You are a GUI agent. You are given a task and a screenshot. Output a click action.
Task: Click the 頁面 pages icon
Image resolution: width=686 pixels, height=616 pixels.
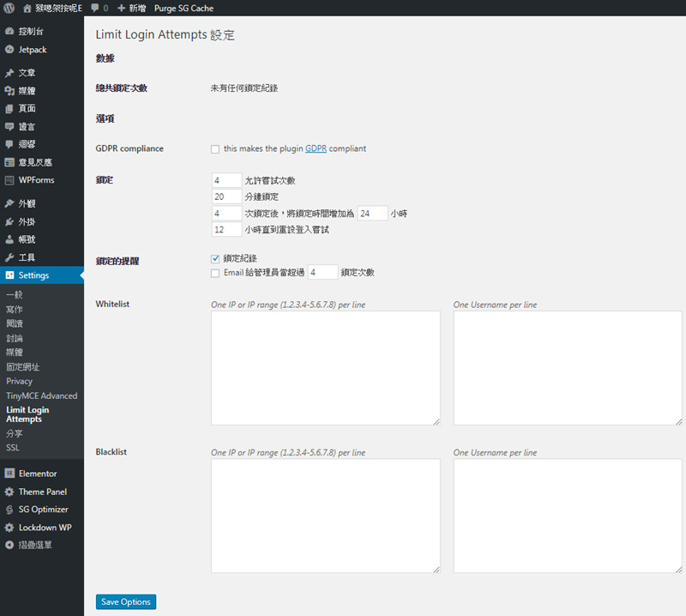9,109
